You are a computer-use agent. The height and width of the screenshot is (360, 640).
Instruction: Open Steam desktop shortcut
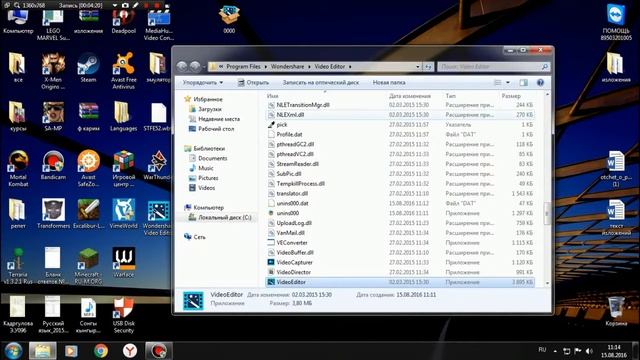tap(88, 68)
